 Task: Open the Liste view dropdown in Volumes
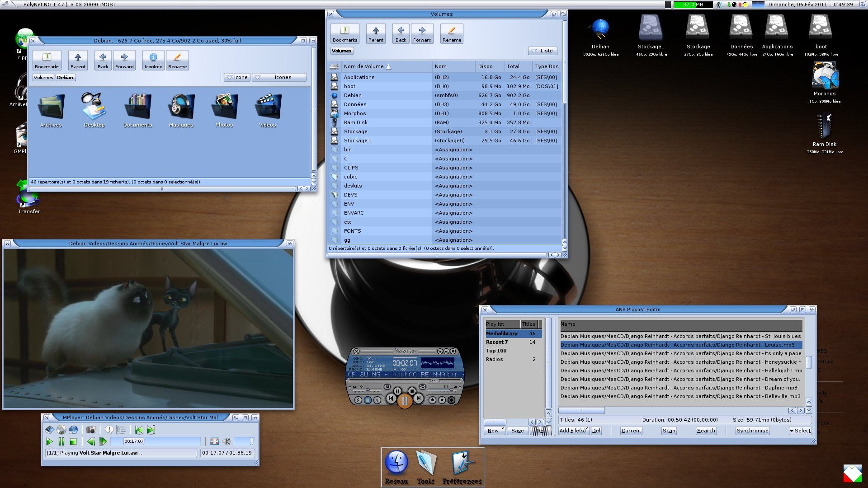542,51
